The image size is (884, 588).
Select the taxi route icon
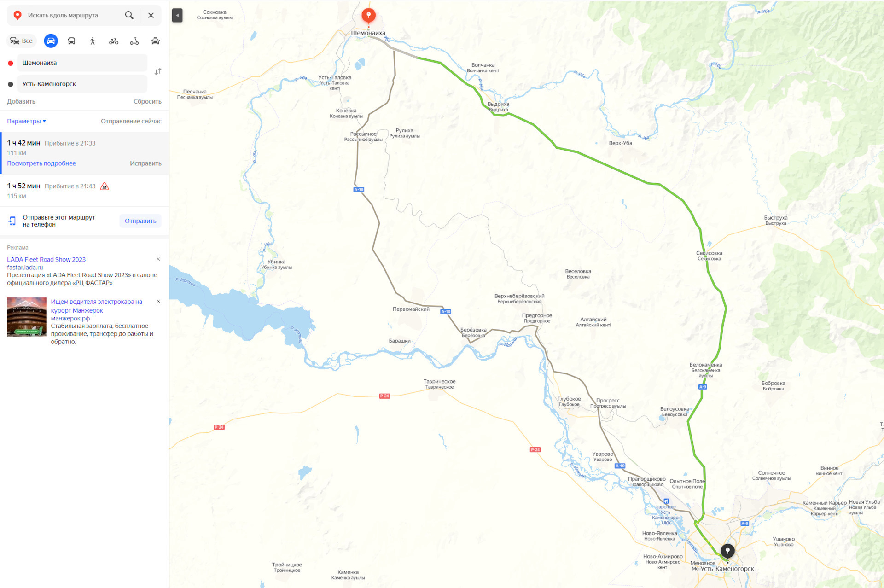point(155,41)
